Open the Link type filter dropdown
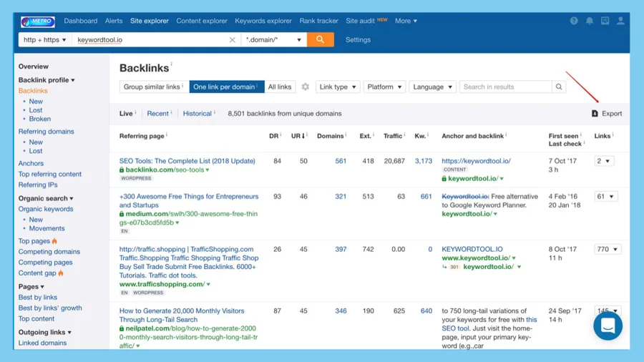Viewport: 644px width, 362px height. [x=338, y=87]
